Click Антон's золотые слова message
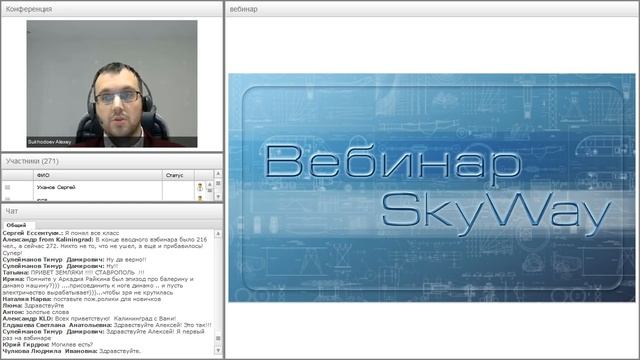The height and width of the screenshot is (360, 640). 36,312
